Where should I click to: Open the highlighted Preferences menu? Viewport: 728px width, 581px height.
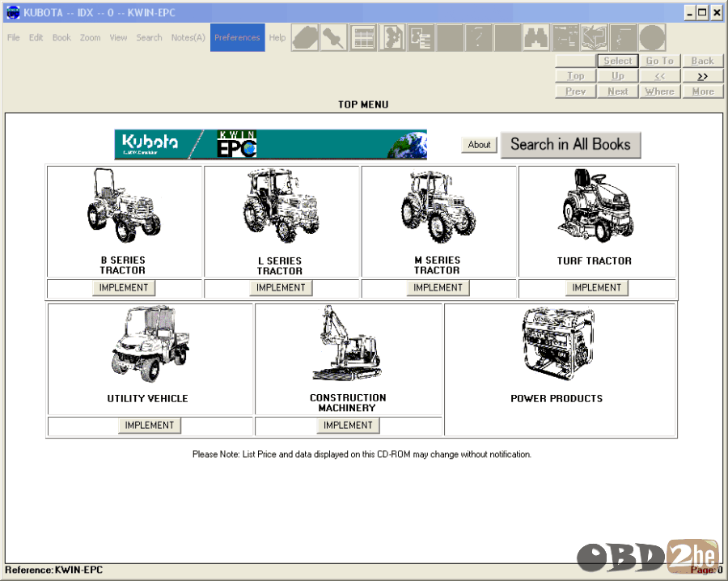tap(237, 37)
